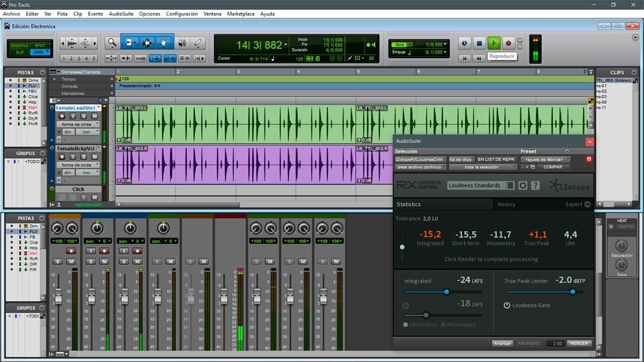The image size is (644, 362).
Task: Click the Return to Zero transport button
Action: [x=465, y=58]
